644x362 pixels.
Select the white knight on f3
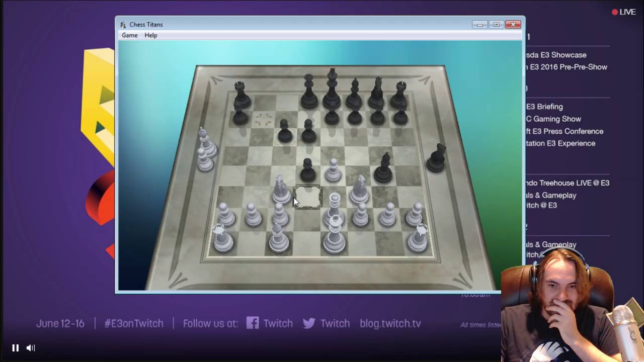click(x=359, y=190)
